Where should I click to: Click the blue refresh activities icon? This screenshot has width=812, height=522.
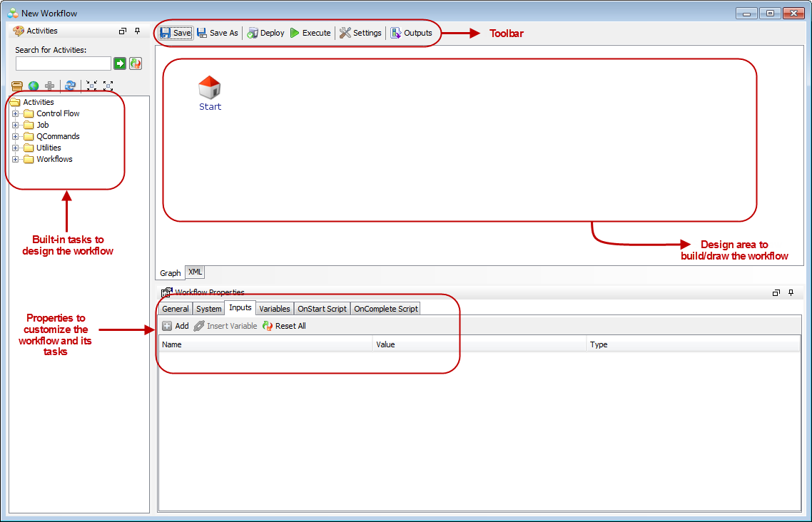pos(70,86)
